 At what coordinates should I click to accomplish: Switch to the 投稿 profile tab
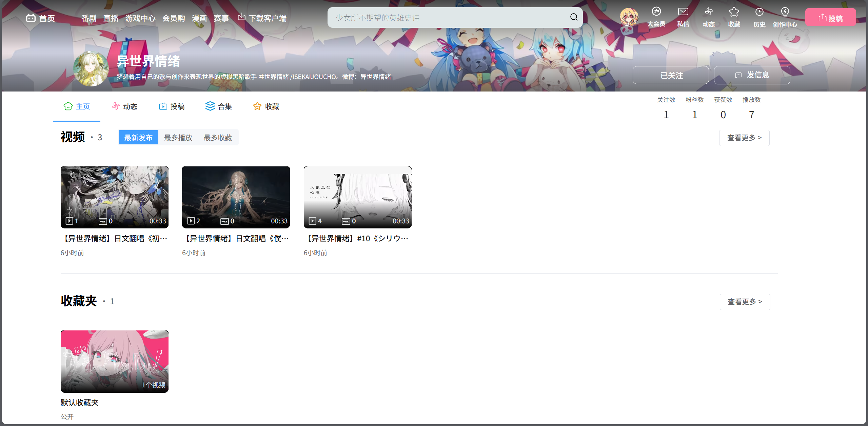pyautogui.click(x=172, y=106)
